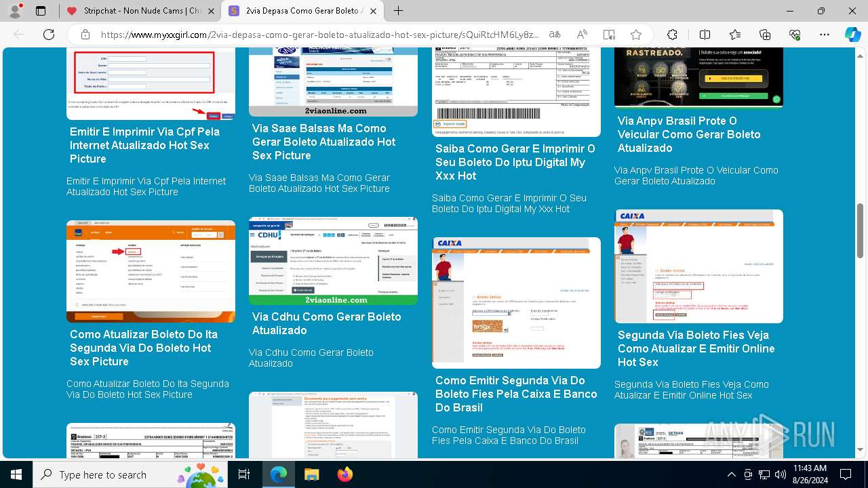Open the volume control in system tray
Viewport: 868px width, 488px height.
coord(780,474)
